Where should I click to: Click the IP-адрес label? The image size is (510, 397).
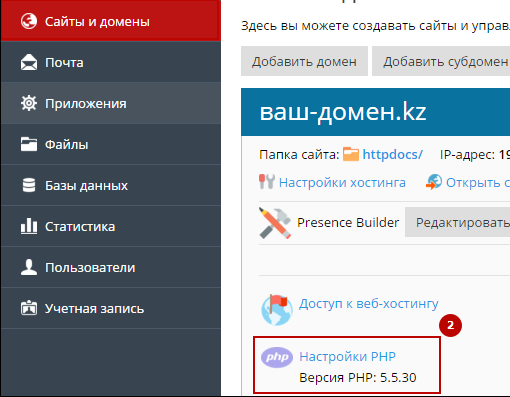tap(467, 155)
